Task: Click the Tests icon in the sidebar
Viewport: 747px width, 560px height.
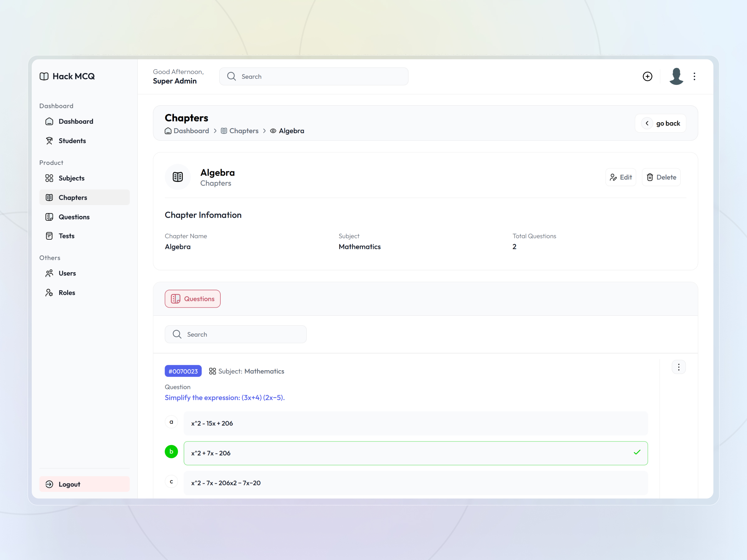Action: (49, 236)
